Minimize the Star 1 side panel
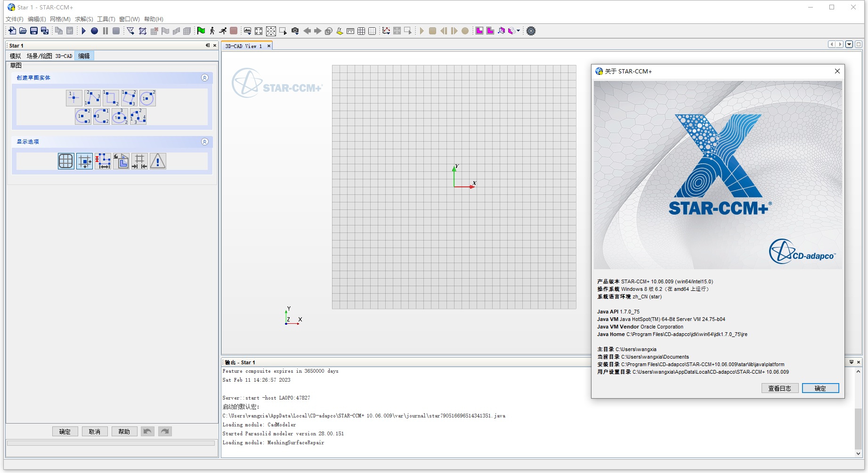This screenshot has width=868, height=473. (208, 46)
